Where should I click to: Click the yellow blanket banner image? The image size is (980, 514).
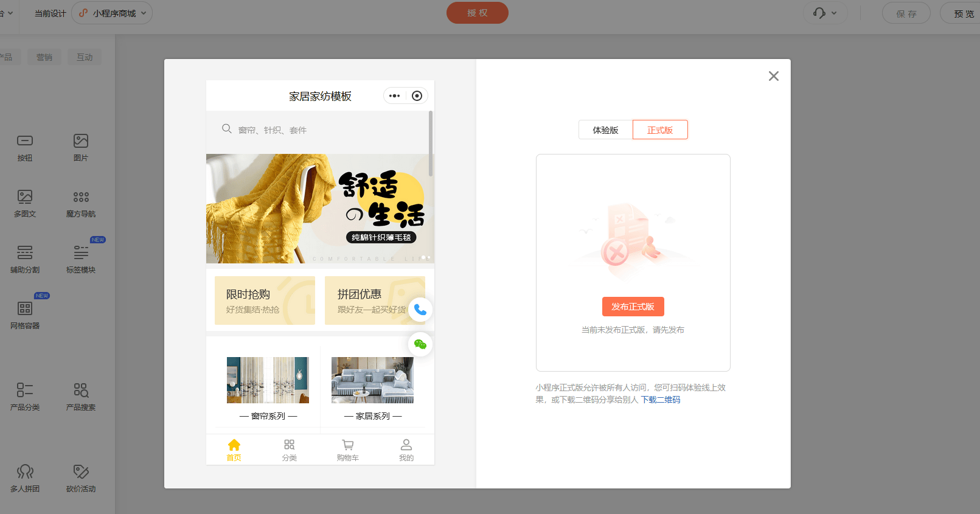click(320, 209)
